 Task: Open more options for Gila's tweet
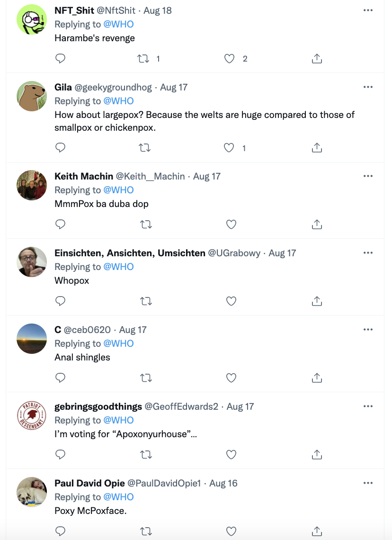(x=368, y=87)
